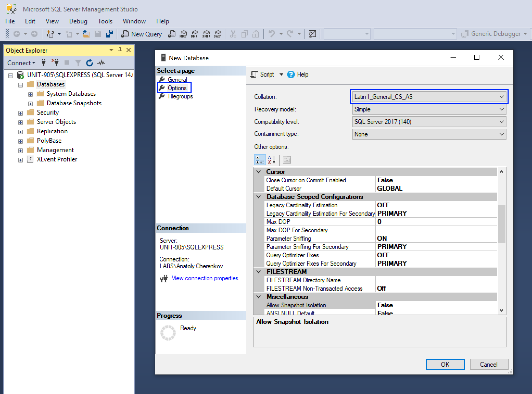Expand the Security folder node
This screenshot has height=394, width=532.
(21, 113)
